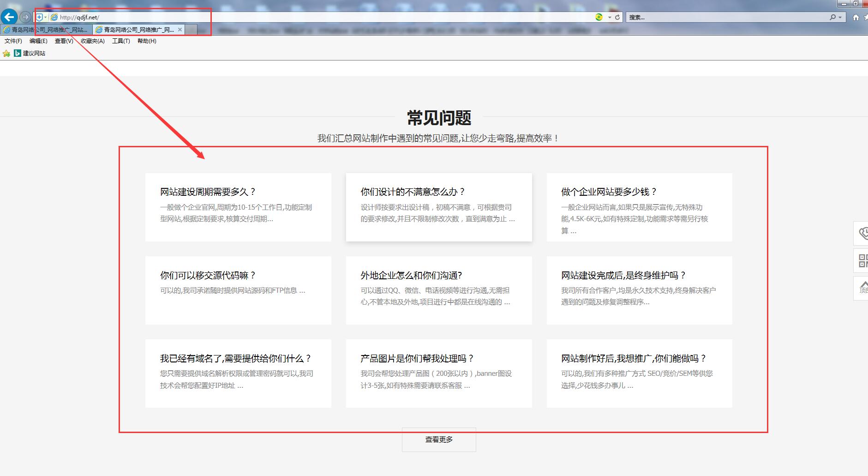Image resolution: width=868 pixels, height=476 pixels.
Task: Click the QR code sidebar icon
Action: point(862,260)
